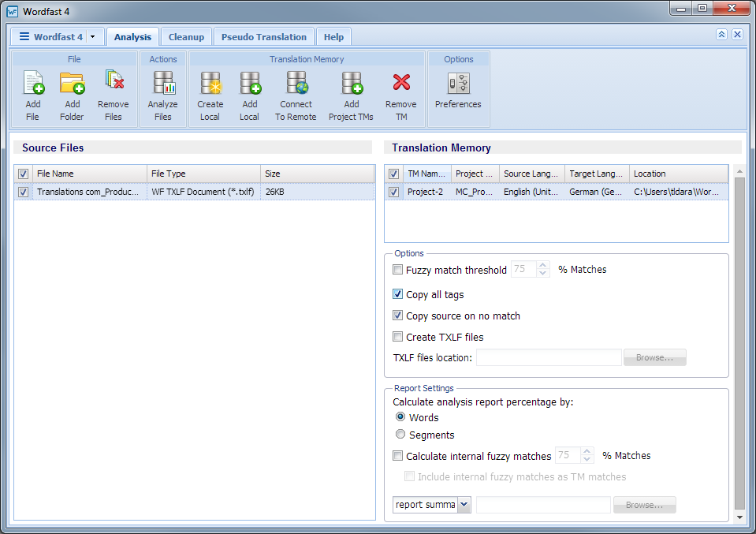The height and width of the screenshot is (534, 756).
Task: Sort by File Name column header
Action: (x=89, y=174)
